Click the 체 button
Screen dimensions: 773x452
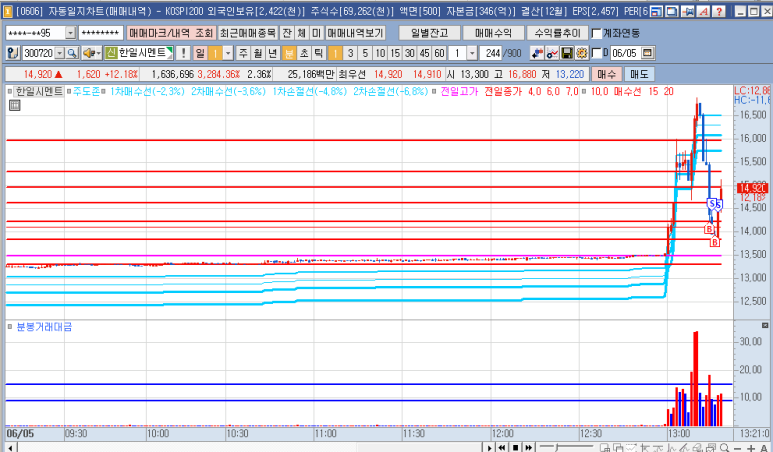[x=302, y=33]
